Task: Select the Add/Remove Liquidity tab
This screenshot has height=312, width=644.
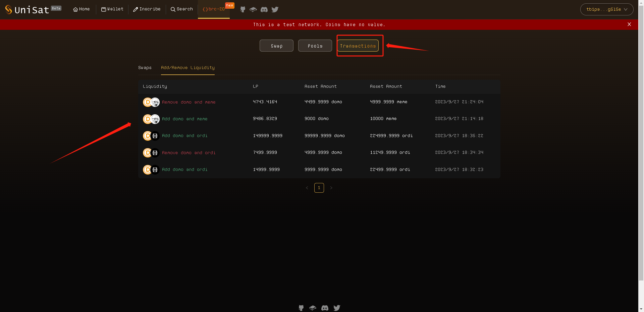Action: click(187, 68)
